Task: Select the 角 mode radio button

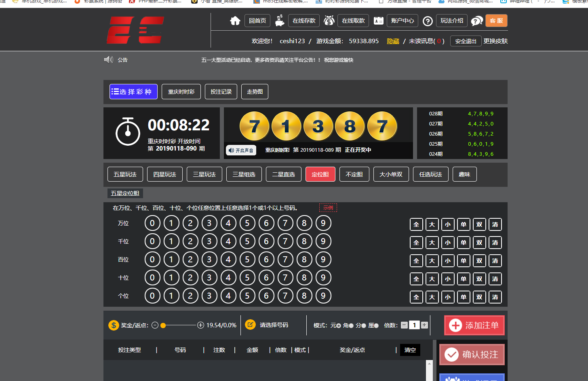Action: click(x=351, y=326)
